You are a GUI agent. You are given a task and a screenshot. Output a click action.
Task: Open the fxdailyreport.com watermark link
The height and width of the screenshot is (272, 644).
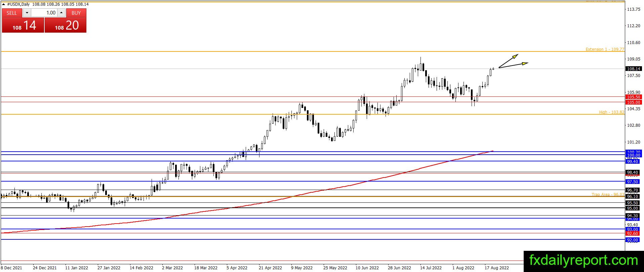pyautogui.click(x=583, y=261)
